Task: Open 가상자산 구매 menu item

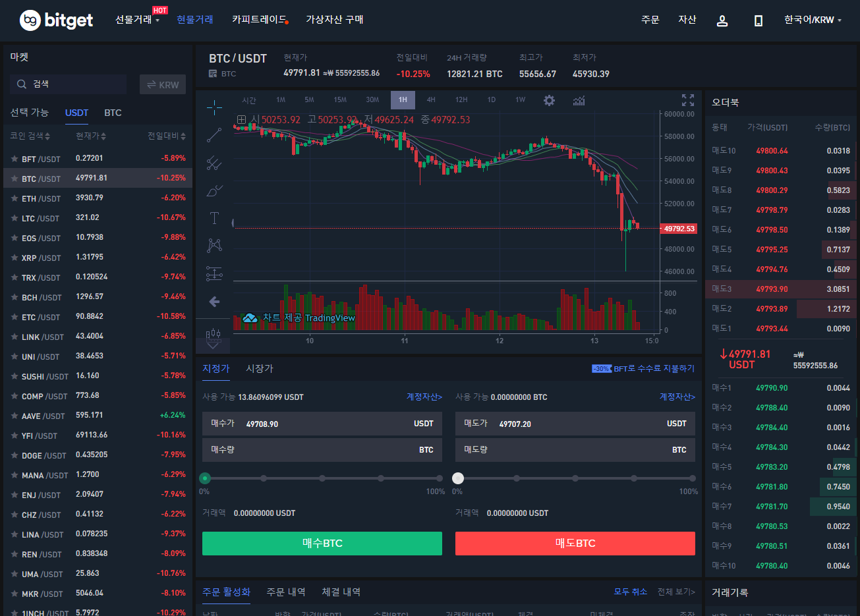Action: click(x=335, y=20)
